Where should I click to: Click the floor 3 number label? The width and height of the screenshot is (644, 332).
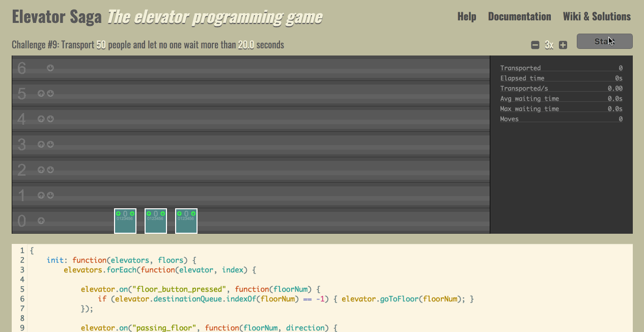(x=21, y=145)
